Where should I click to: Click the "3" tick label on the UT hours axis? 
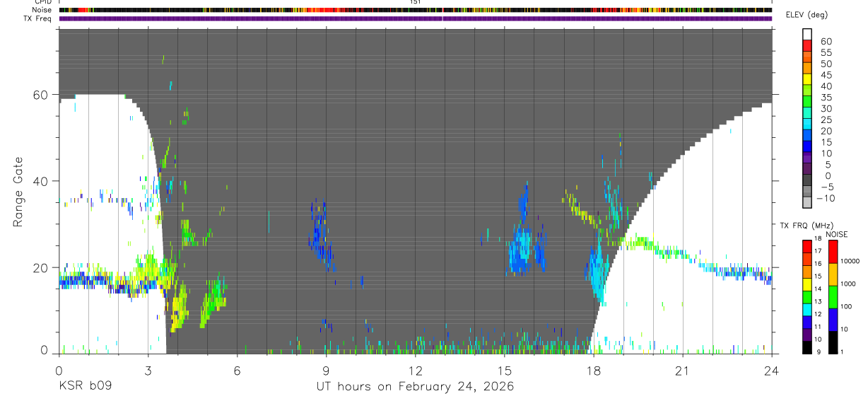coord(148,371)
